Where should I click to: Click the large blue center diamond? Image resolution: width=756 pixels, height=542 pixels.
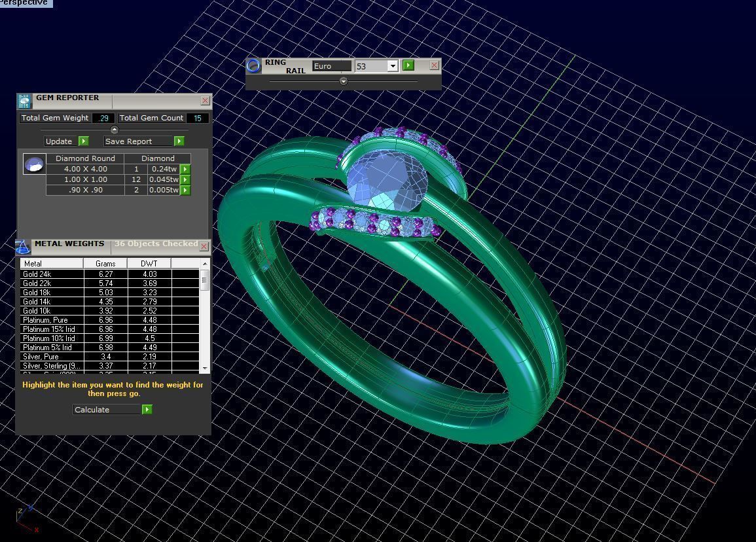(386, 181)
